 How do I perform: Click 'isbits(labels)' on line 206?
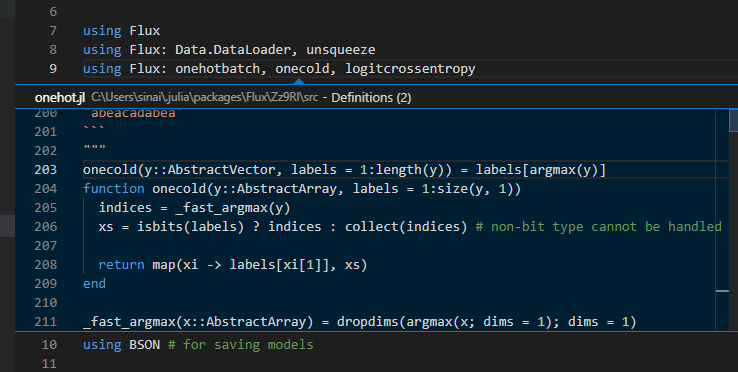(x=191, y=226)
